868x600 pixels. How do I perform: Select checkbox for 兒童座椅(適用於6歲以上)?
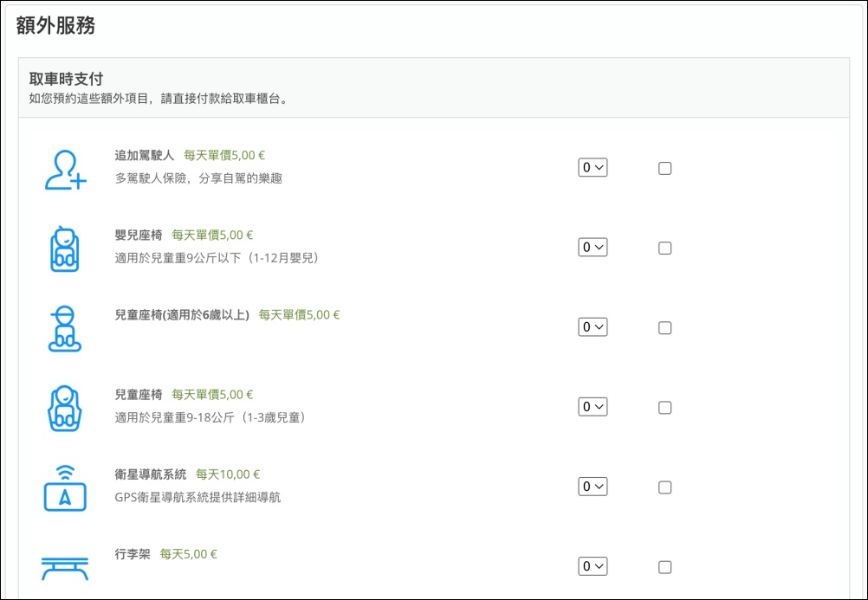[x=664, y=327]
